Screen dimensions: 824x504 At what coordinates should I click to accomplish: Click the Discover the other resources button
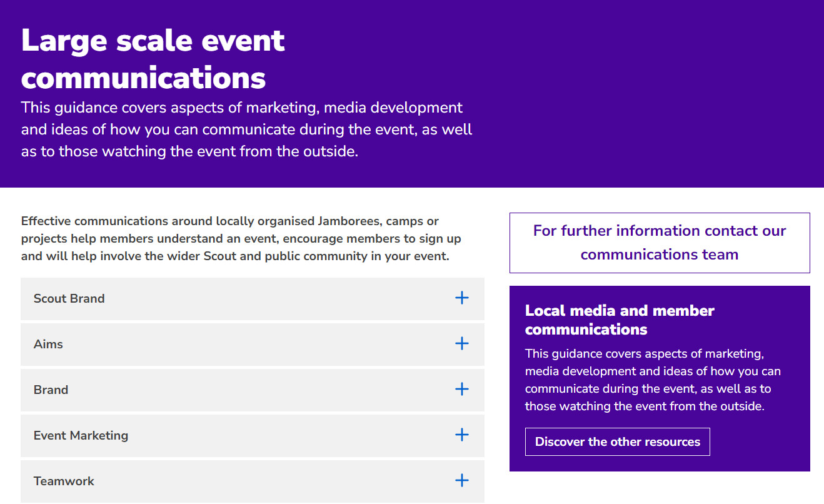(617, 442)
